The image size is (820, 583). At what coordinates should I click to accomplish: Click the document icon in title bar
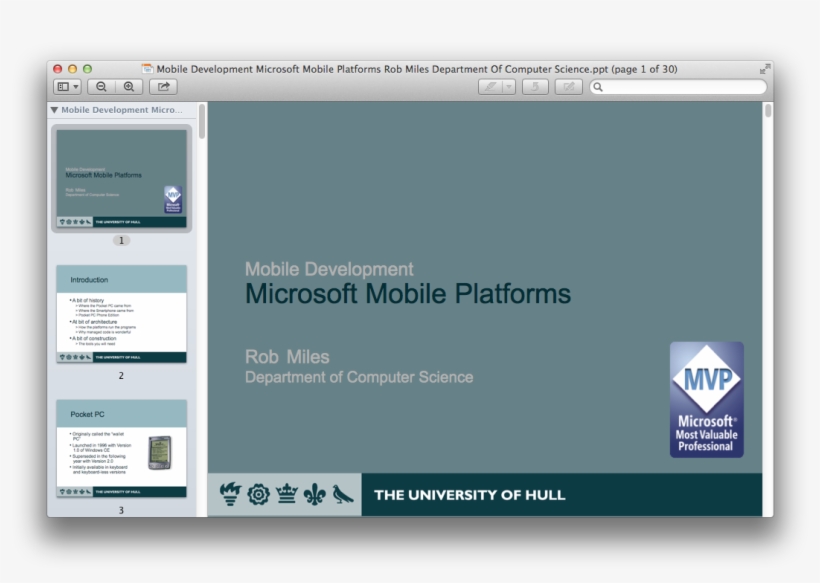click(147, 69)
